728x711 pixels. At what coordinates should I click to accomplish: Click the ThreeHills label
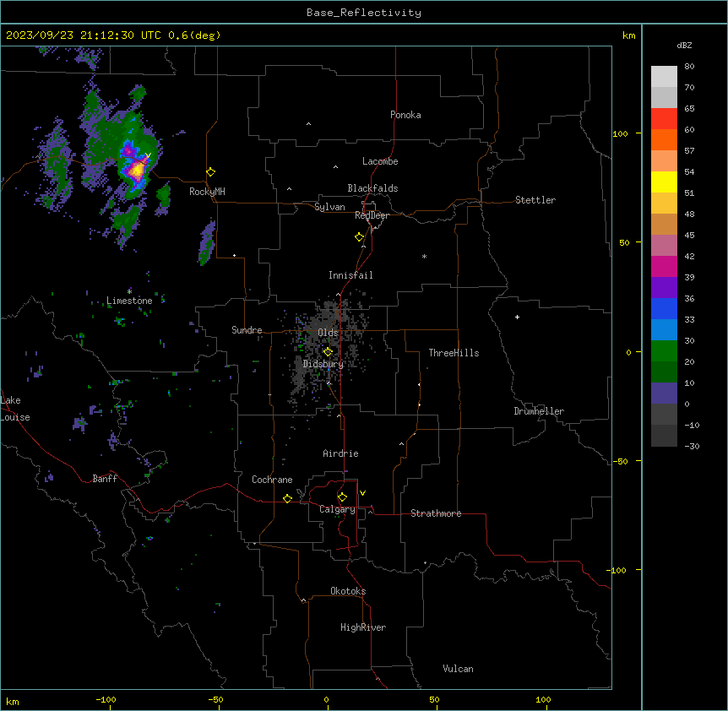(x=454, y=353)
